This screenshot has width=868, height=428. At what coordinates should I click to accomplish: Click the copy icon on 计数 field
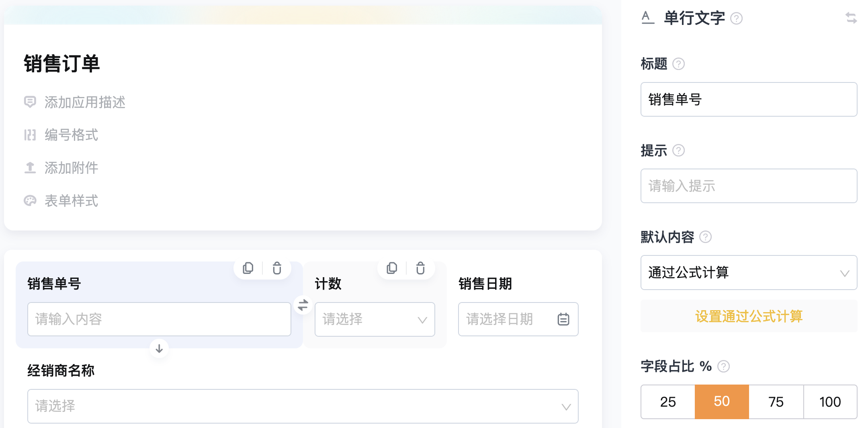392,268
